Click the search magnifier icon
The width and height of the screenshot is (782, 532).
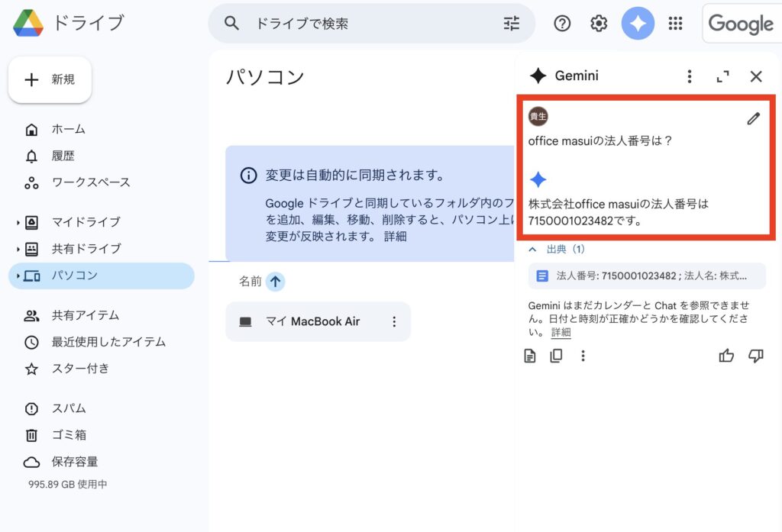[x=231, y=23]
